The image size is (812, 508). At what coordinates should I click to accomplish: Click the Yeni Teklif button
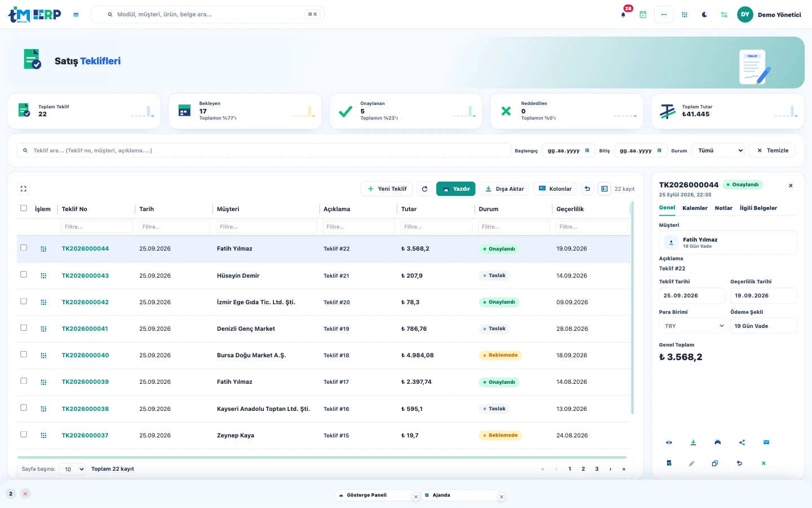click(x=387, y=189)
